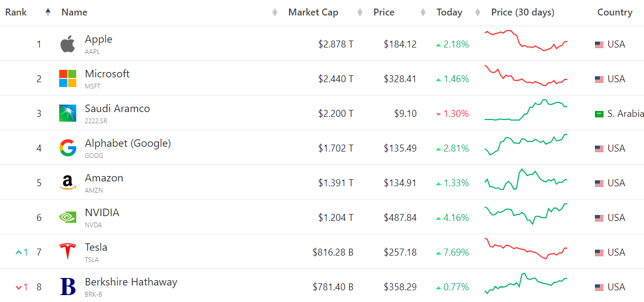The image size is (644, 302).
Task: Click the Alphabet Google logo
Action: 68,148
